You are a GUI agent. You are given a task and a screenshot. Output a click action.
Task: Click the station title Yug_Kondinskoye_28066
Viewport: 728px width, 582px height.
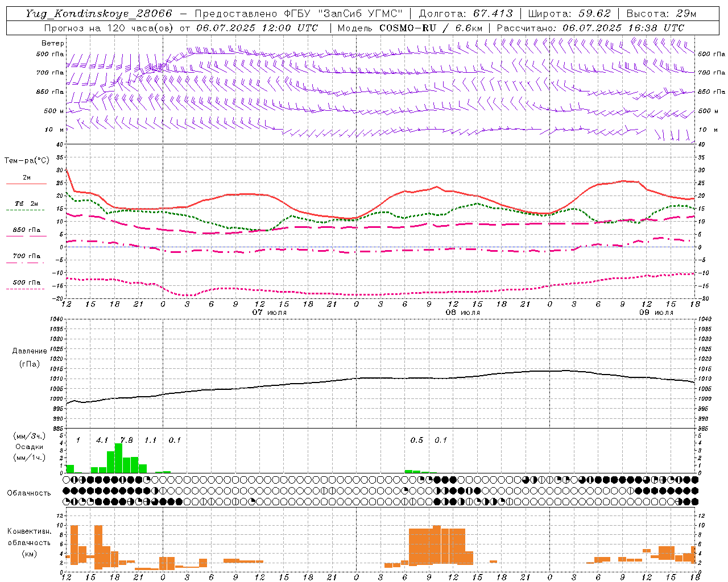pyautogui.click(x=99, y=14)
